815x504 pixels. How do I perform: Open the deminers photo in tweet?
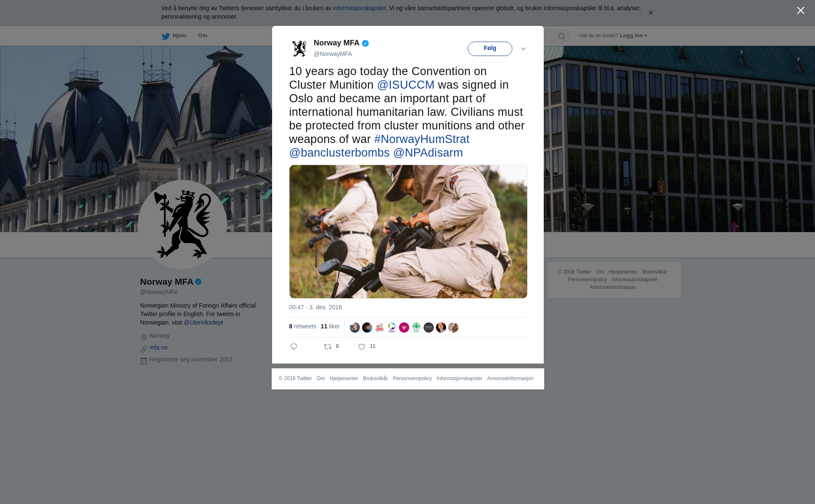pos(408,232)
